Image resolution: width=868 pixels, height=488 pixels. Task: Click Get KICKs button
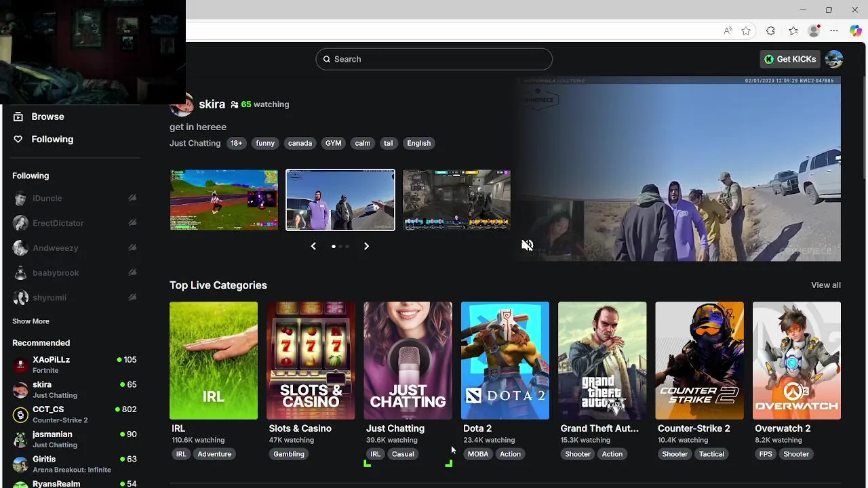click(790, 59)
